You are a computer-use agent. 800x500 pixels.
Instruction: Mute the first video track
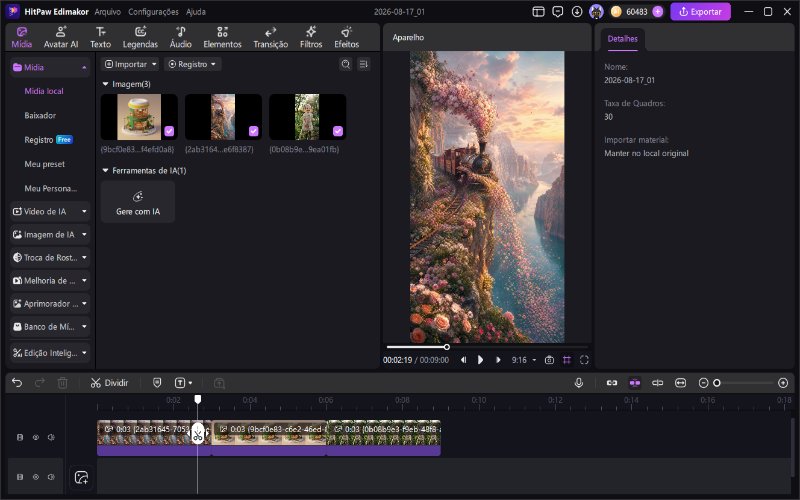tap(52, 437)
